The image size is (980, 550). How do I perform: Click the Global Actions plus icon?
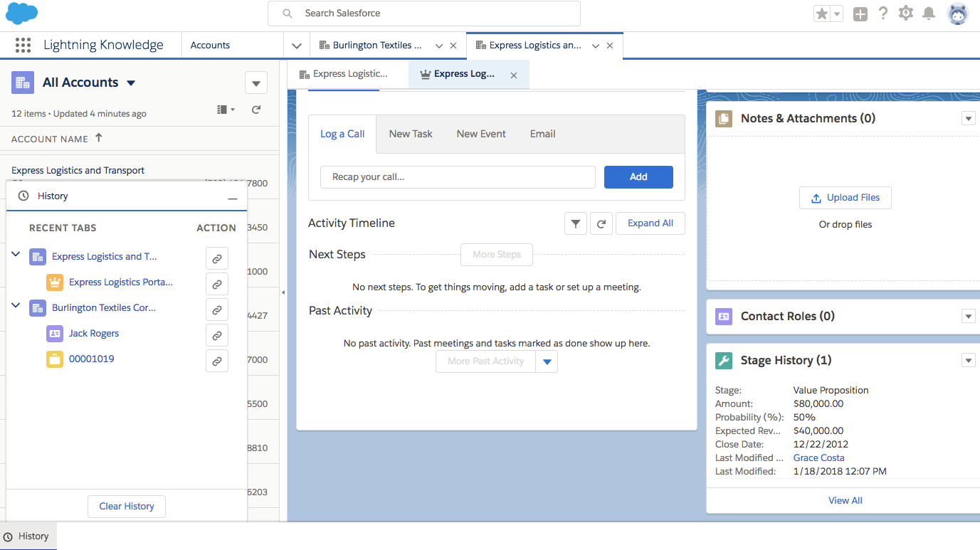860,14
